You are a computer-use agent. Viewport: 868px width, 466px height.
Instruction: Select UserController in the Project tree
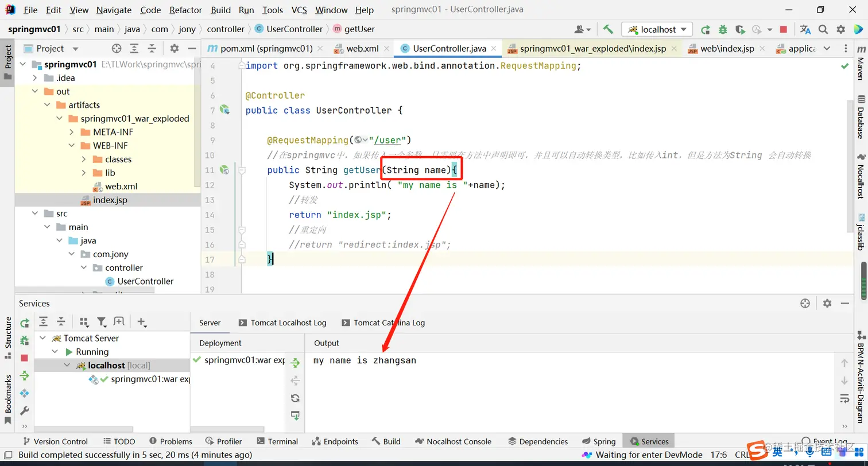145,281
